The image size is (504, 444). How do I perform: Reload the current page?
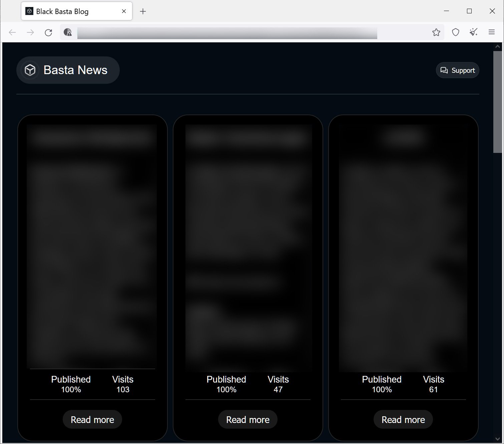tap(48, 32)
